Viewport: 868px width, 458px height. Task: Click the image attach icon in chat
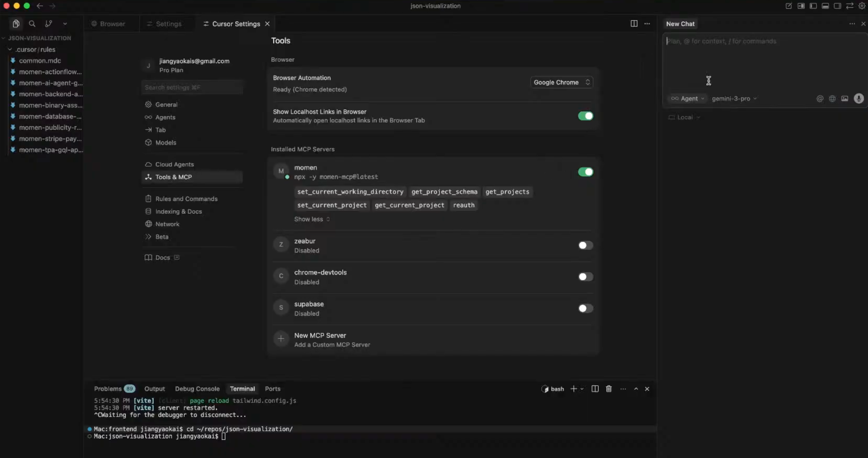coord(844,98)
